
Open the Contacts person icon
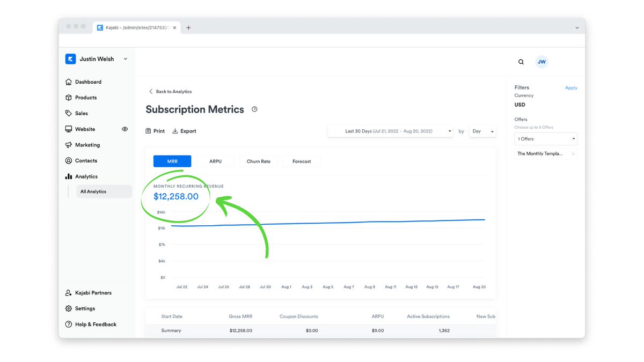pos(69,160)
